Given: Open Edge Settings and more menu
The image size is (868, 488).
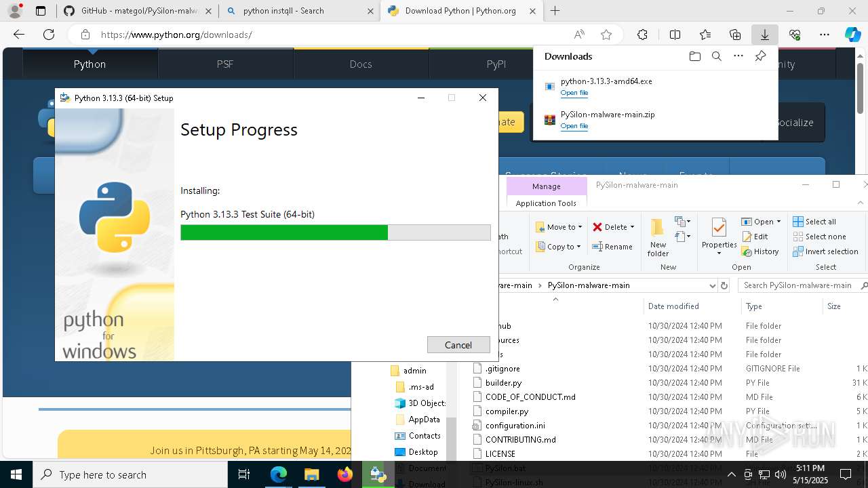Looking at the screenshot, I should pos(825,35).
